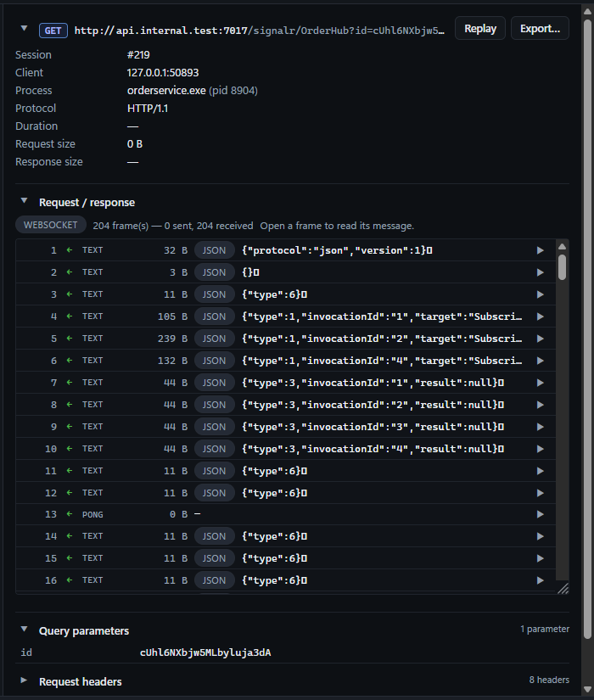Select frame 5 invocationId 2 message text

point(382,339)
